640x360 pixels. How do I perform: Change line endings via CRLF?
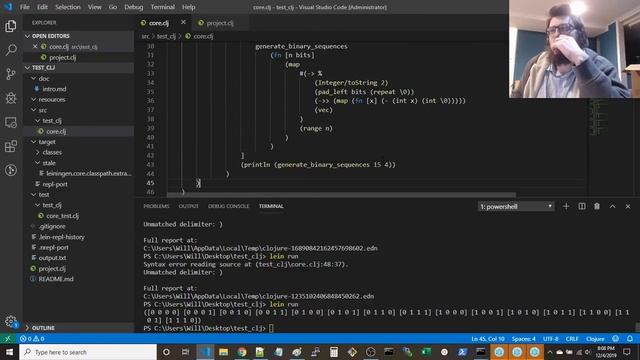click(572, 339)
